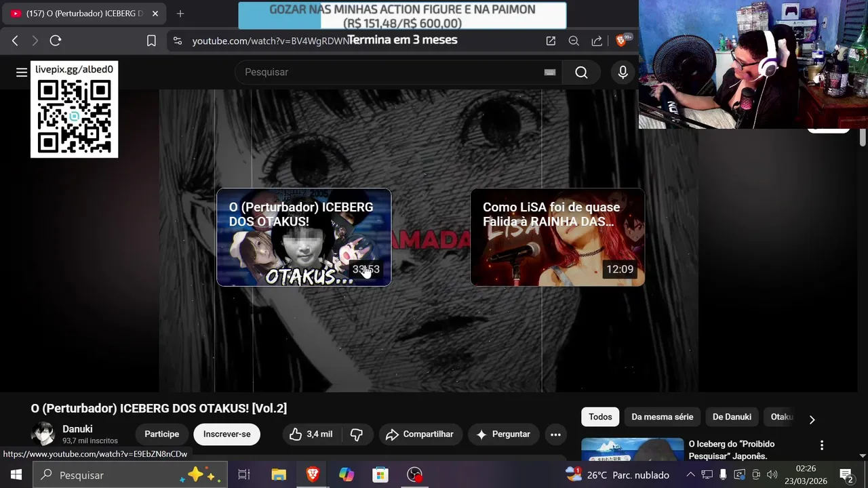Open the weather widget 26°C Parc. nublado
The width and height of the screenshot is (868, 488).
pos(617,474)
